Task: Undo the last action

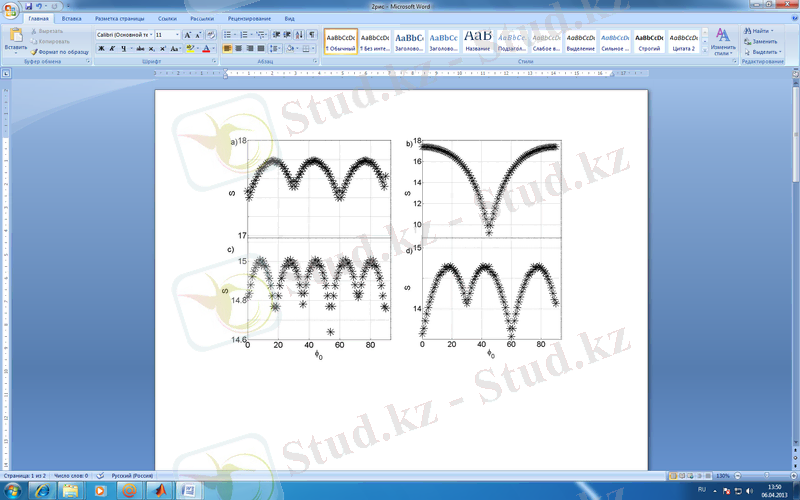Action: (x=38, y=6)
